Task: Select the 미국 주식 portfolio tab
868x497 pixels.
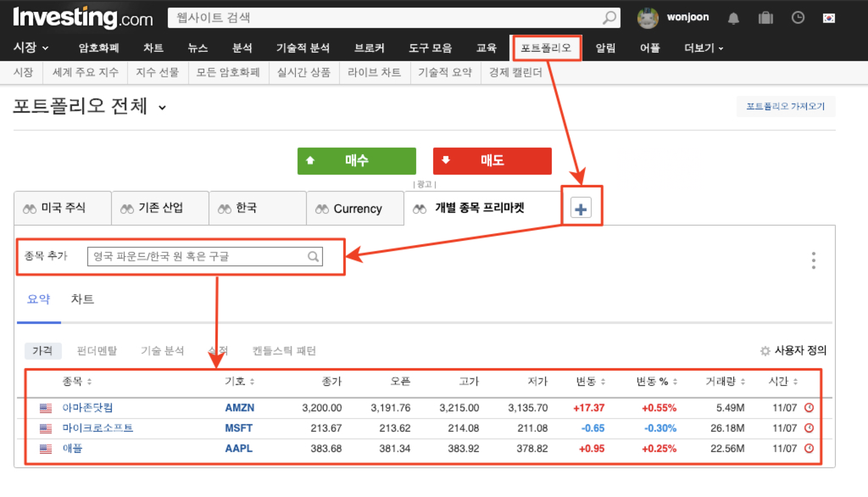Action: [x=63, y=208]
